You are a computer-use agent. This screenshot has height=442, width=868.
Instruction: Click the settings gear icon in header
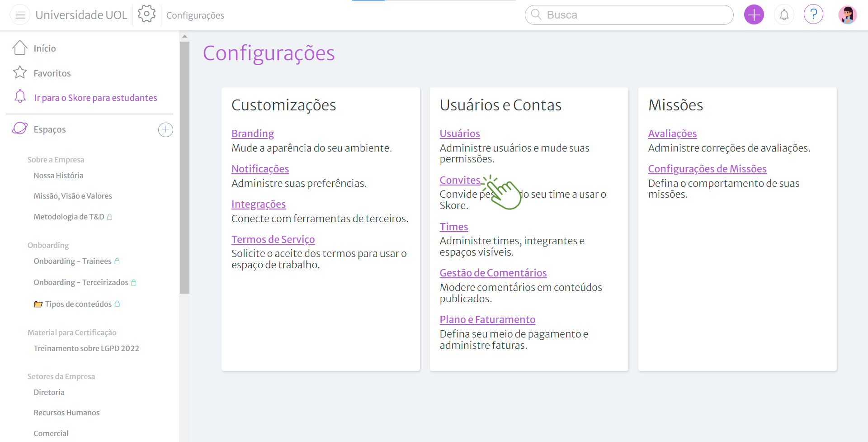(146, 14)
